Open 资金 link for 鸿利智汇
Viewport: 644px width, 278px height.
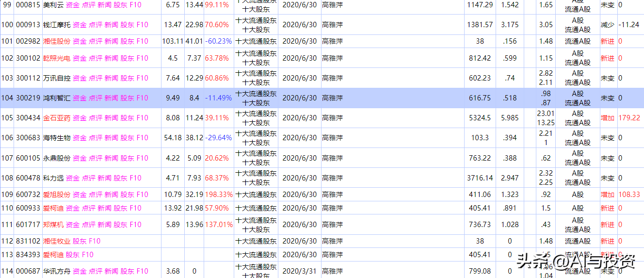[80, 98]
